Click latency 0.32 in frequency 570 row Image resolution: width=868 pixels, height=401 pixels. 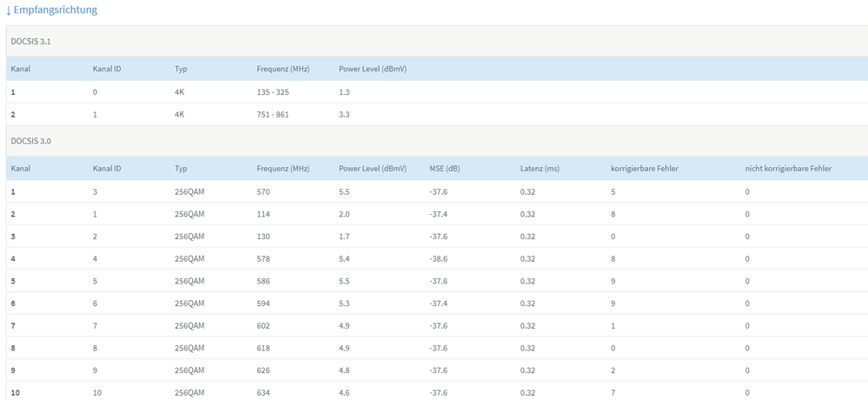[527, 191]
